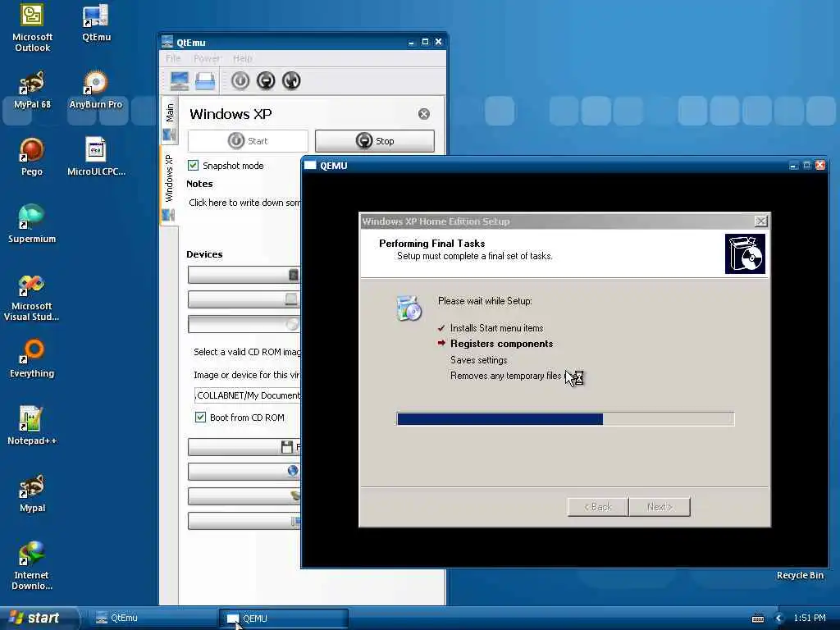The height and width of the screenshot is (630, 840).
Task: Launch MyPal 68 desktop icon
Action: [x=32, y=90]
